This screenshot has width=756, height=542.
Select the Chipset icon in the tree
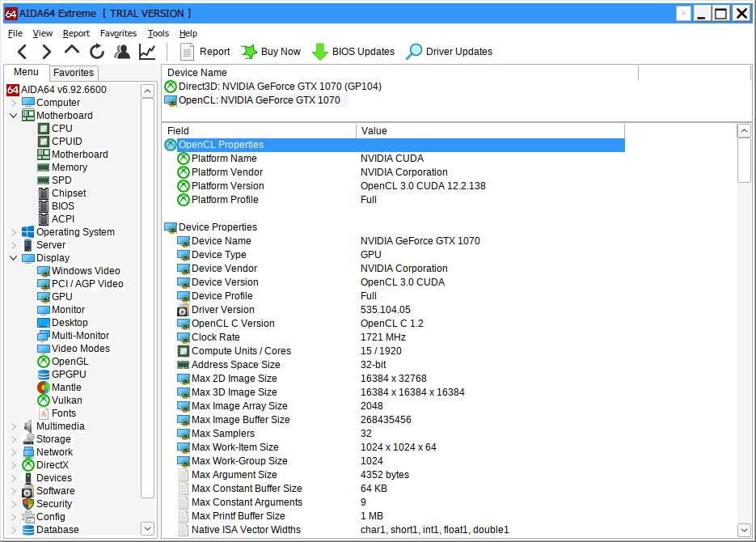click(x=44, y=193)
